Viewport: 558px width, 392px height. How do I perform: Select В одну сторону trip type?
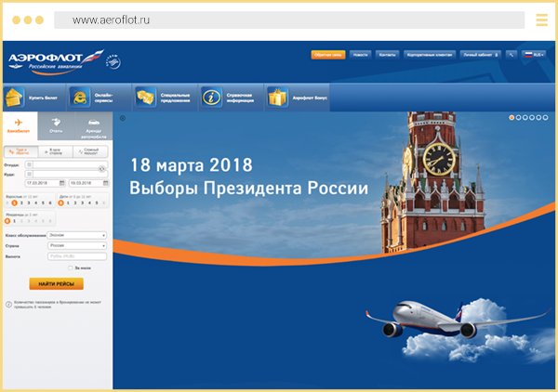56,150
